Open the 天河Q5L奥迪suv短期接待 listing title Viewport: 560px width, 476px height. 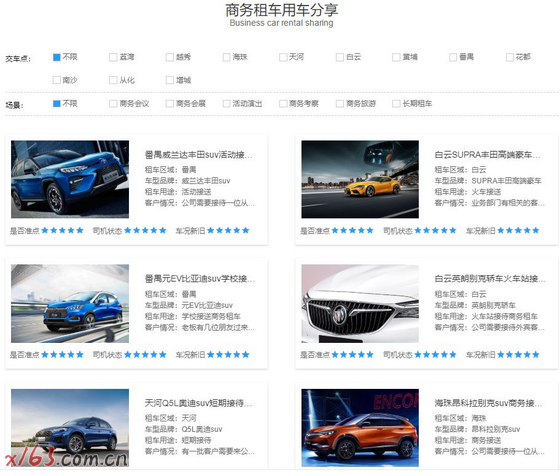199,403
